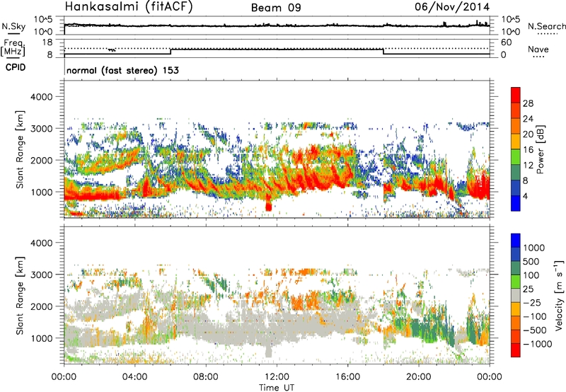Click the '-1000' tick on Velocity colorbar
Screen dimensions: 566x392
pyautogui.click(x=538, y=344)
